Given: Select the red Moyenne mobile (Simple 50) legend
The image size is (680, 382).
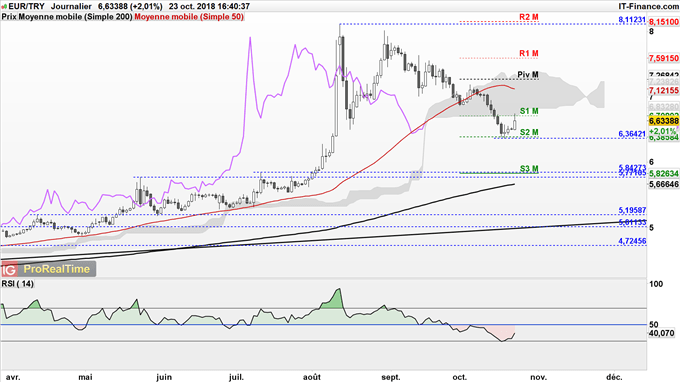Looking at the screenshot, I should click(189, 17).
